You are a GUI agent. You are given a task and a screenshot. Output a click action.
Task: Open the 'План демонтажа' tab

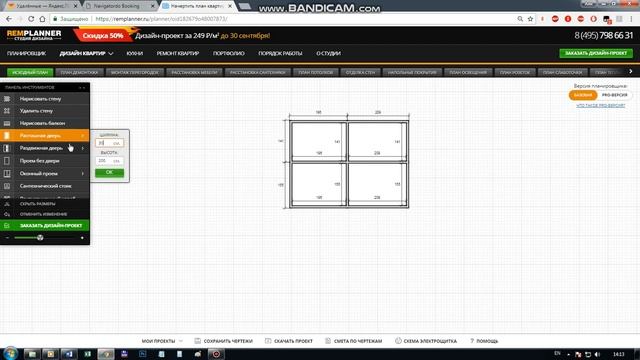pos(79,72)
